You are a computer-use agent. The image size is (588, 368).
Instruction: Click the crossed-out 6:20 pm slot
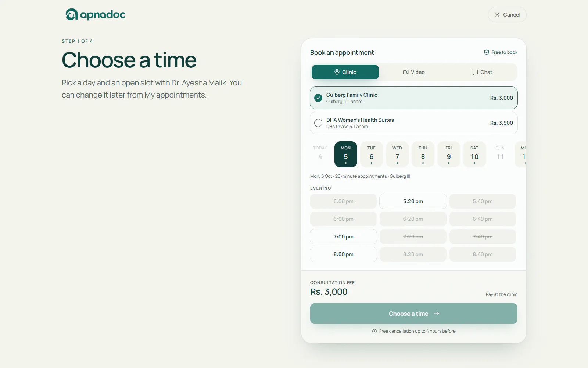point(413,219)
